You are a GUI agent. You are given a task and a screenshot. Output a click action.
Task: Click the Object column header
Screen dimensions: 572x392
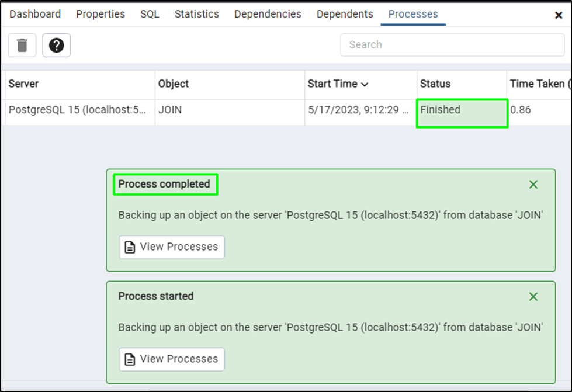click(x=174, y=84)
